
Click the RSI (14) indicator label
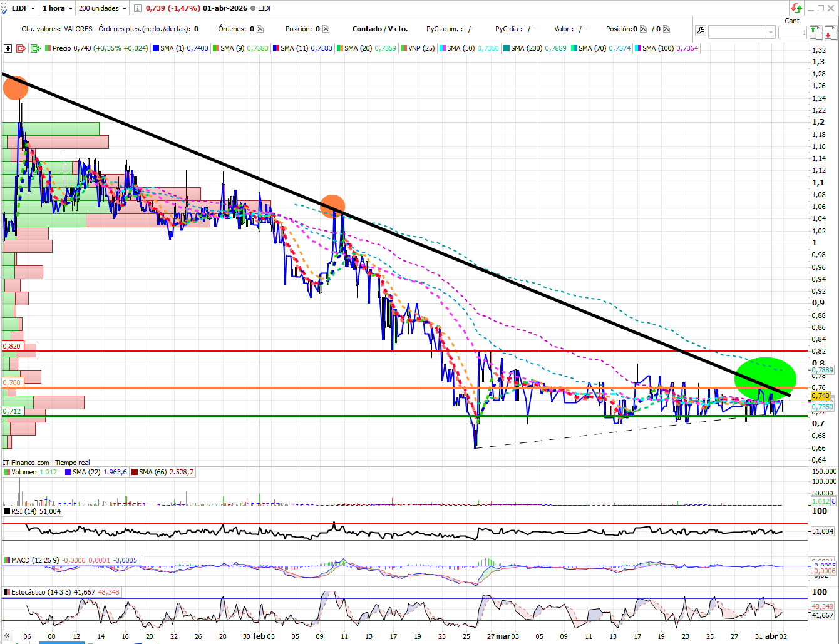tap(24, 511)
